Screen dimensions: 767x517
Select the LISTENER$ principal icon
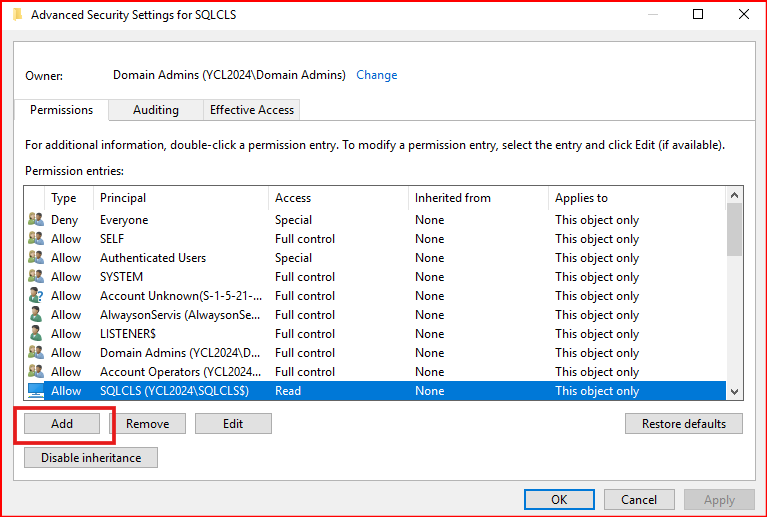coord(36,334)
